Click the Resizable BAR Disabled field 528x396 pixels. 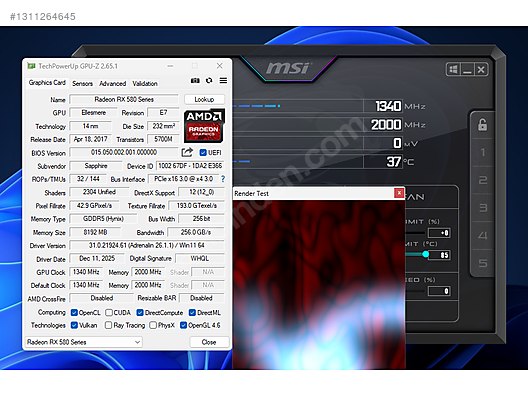pyautogui.click(x=202, y=298)
